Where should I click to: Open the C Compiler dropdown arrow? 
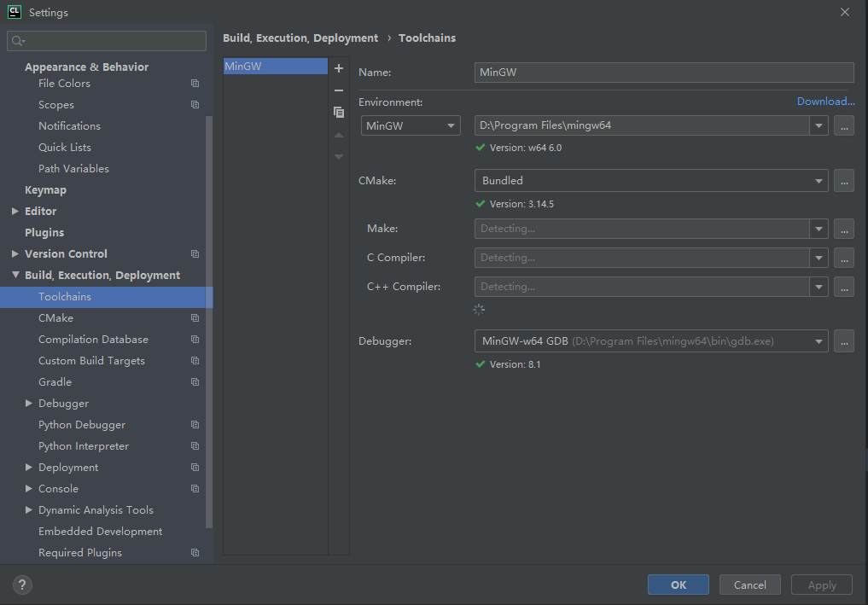click(x=818, y=258)
